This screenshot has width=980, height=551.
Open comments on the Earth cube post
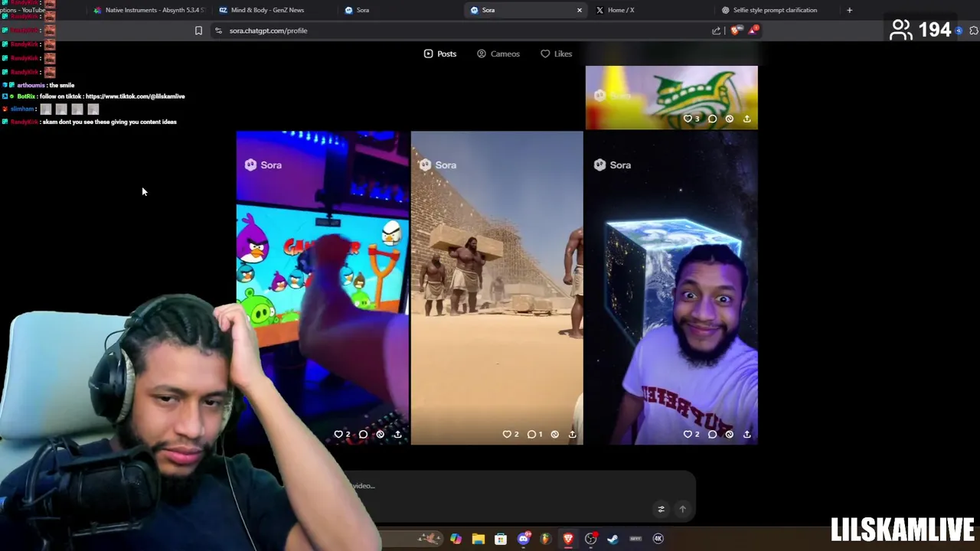[x=712, y=434]
